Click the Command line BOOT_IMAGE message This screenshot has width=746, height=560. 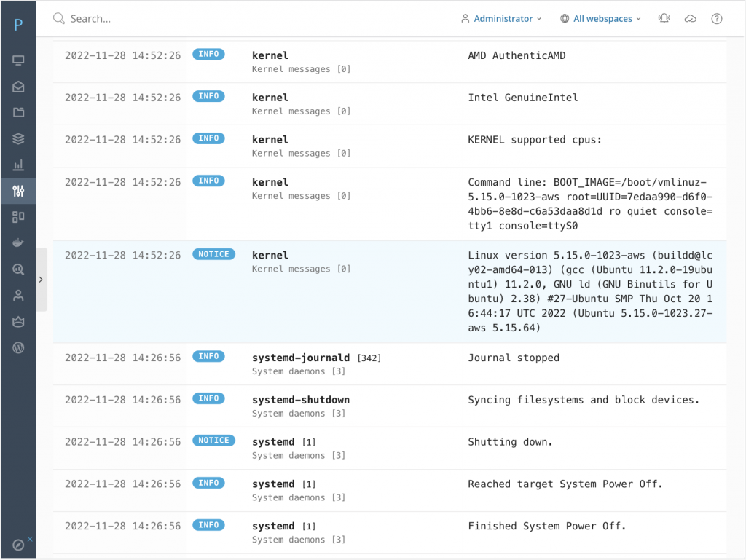click(590, 204)
